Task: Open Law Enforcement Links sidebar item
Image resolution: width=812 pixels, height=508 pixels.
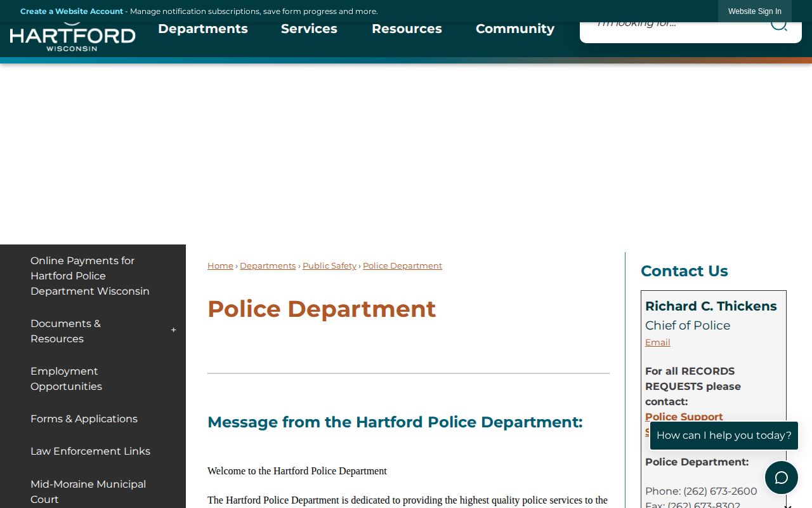Action: [x=93, y=451]
